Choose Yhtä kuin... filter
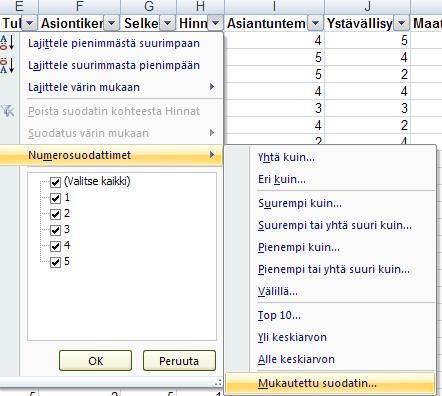The height and width of the screenshot is (396, 442). (x=286, y=157)
